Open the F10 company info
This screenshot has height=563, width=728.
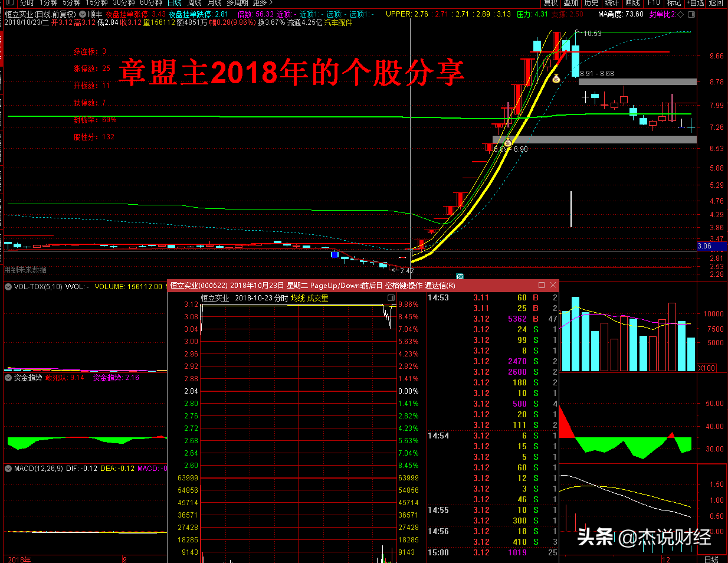tap(654, 3)
